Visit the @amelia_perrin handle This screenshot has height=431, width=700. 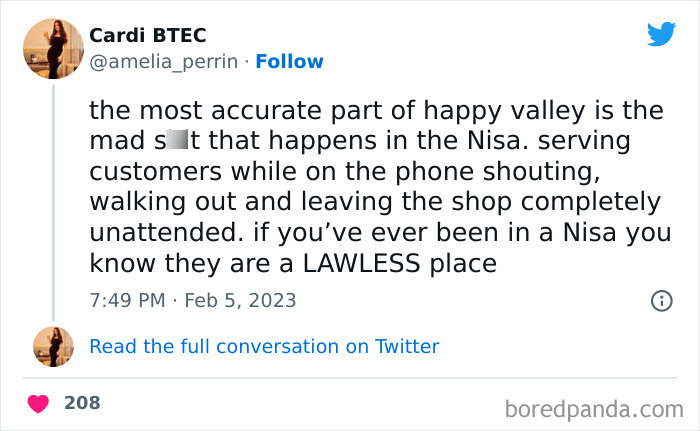165,62
